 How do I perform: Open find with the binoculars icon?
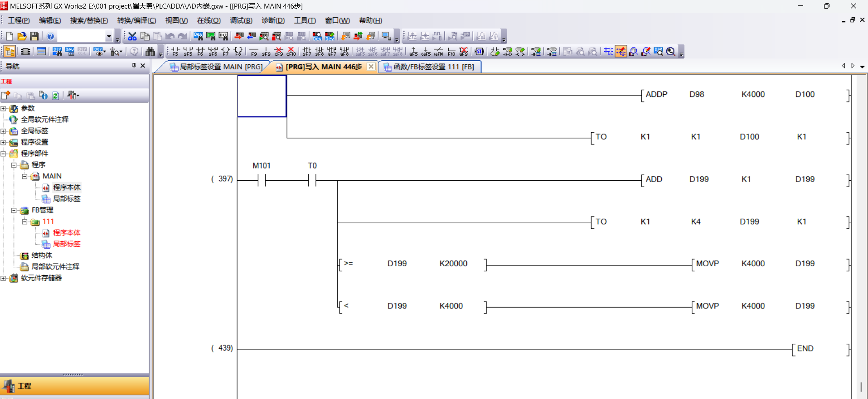click(150, 52)
